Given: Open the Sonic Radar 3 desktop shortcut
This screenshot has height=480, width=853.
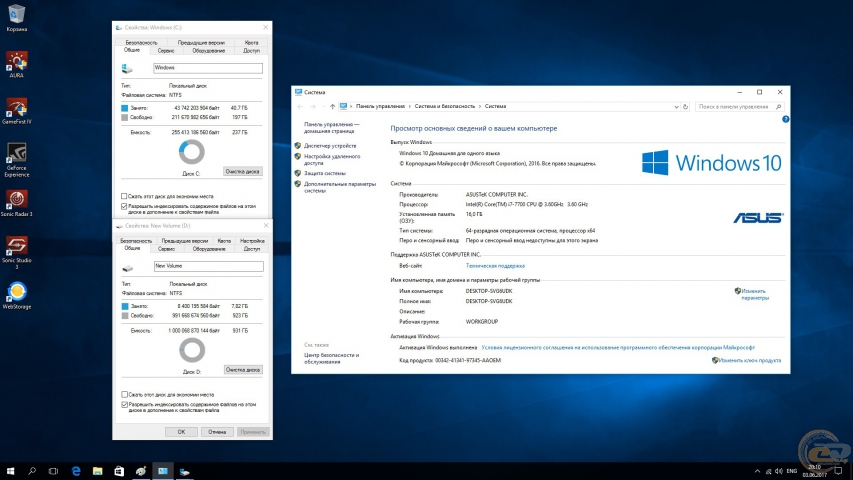Looking at the screenshot, I should click(x=16, y=204).
